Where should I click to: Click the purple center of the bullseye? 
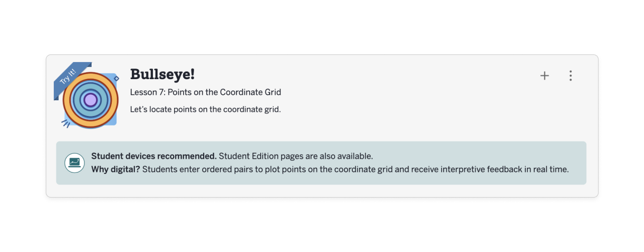91,100
